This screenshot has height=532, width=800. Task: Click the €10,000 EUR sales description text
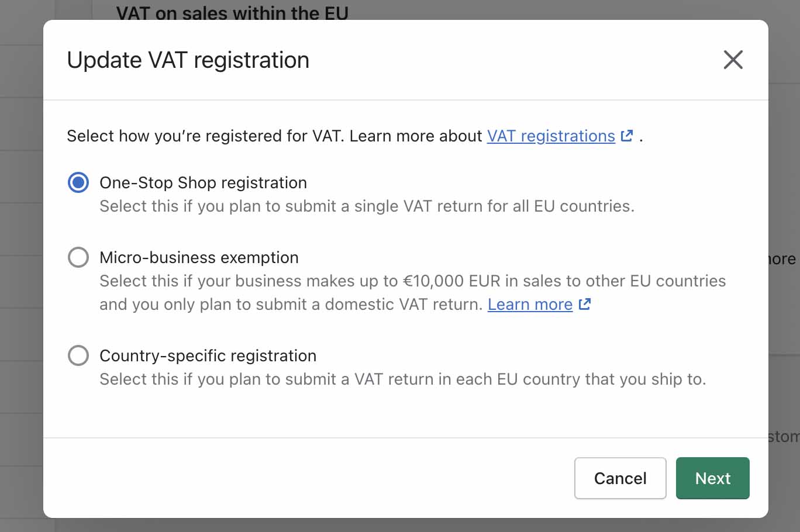412,281
